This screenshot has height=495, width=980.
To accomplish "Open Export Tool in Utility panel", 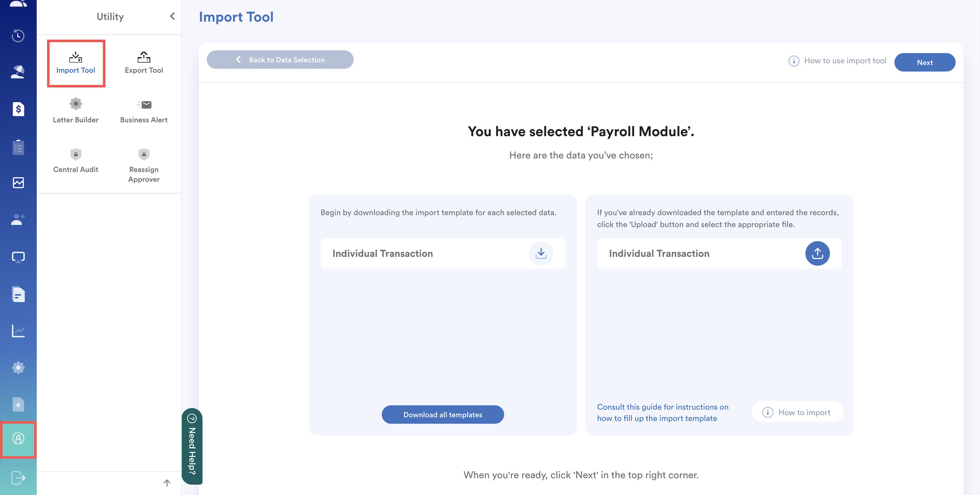I will coord(143,63).
